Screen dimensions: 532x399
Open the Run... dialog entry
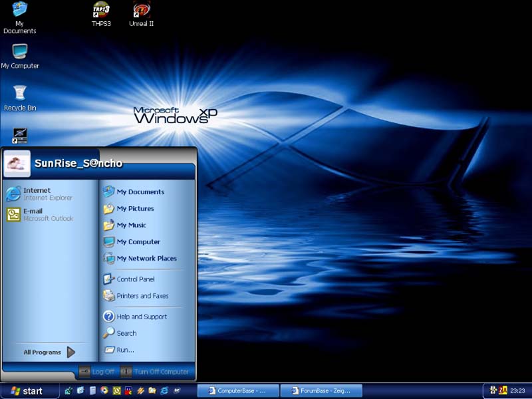[x=119, y=350]
